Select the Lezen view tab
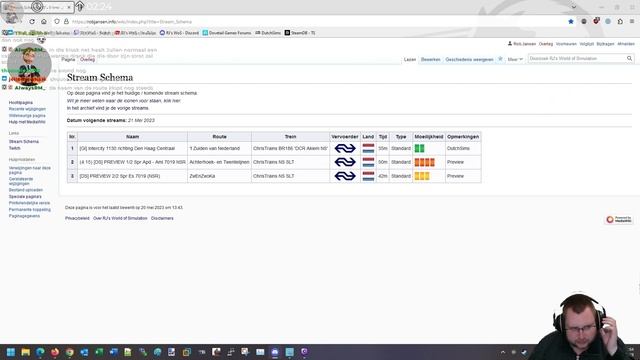This screenshot has width=640, height=360. click(410, 59)
